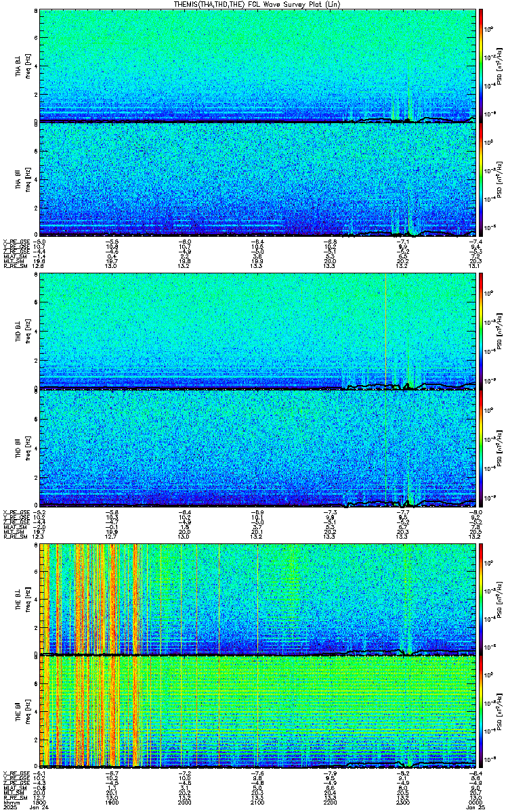Click the 2000 time tick label

185,803
